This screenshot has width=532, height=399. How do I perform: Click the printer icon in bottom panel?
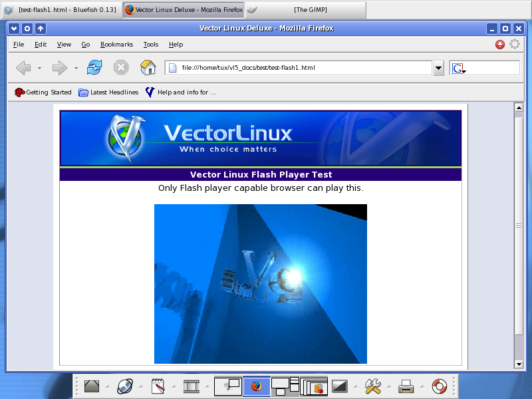[406, 386]
